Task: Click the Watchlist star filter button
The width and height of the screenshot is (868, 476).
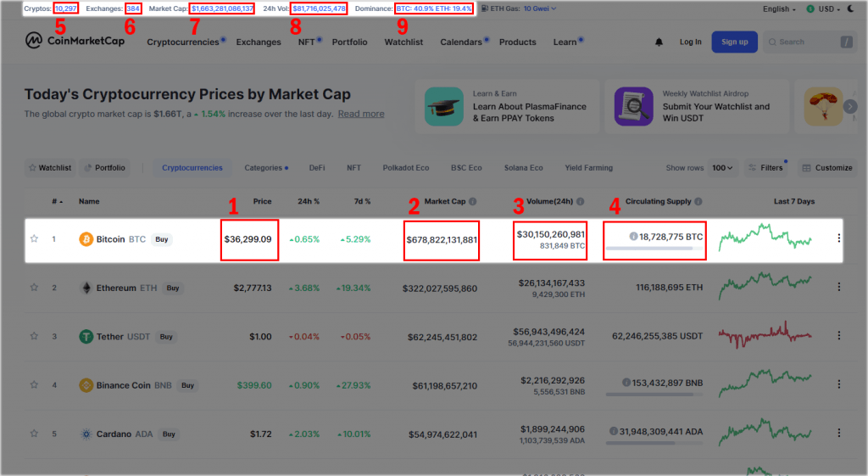Action: point(50,168)
